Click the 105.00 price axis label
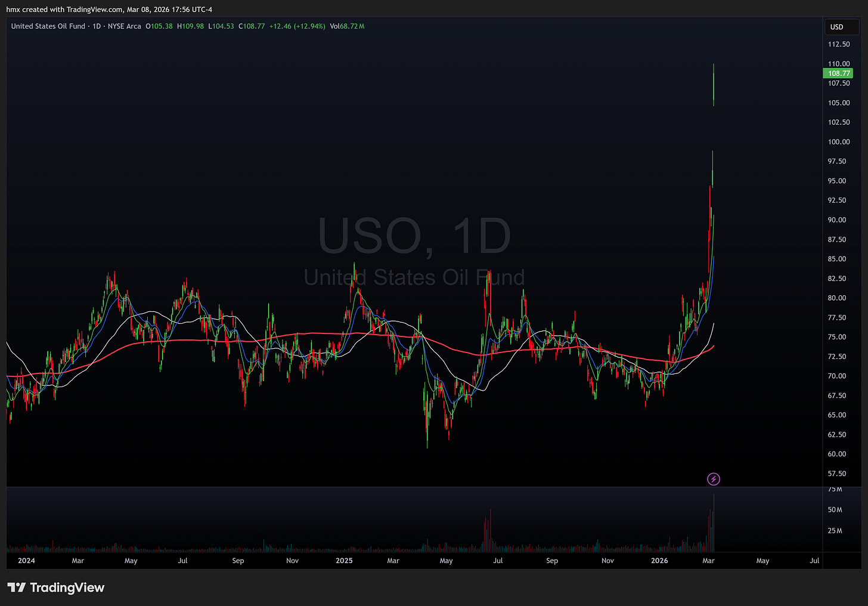The image size is (868, 606). click(x=839, y=103)
